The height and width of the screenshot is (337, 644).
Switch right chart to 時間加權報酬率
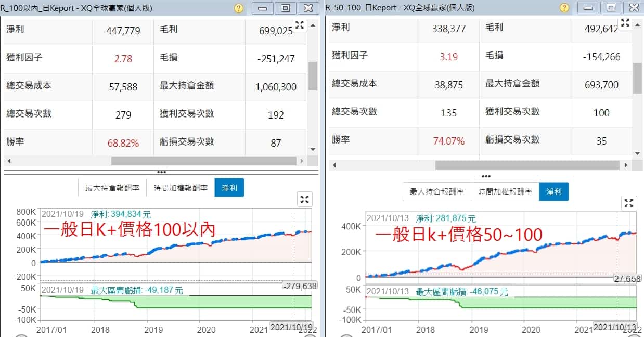click(505, 192)
